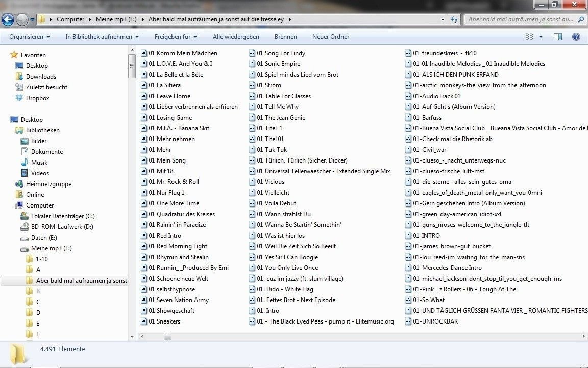The height and width of the screenshot is (368, 588).
Task: Open Zuletzt besucht in sidebar
Action: [46, 87]
